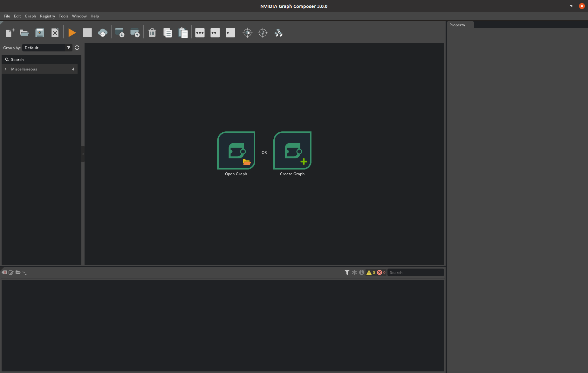The image size is (588, 373).
Task: Open the Graph menu
Action: click(x=31, y=16)
